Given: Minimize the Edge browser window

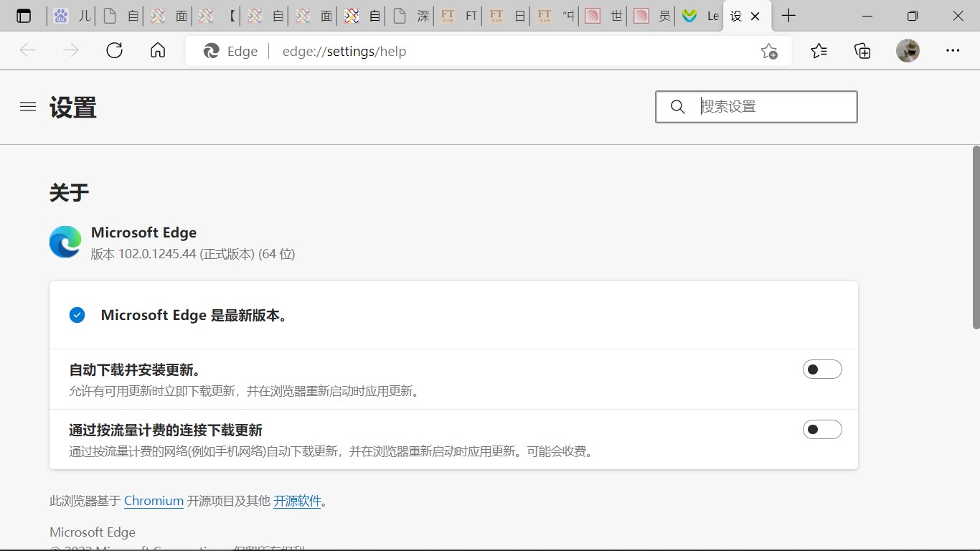Looking at the screenshot, I should pos(867,16).
